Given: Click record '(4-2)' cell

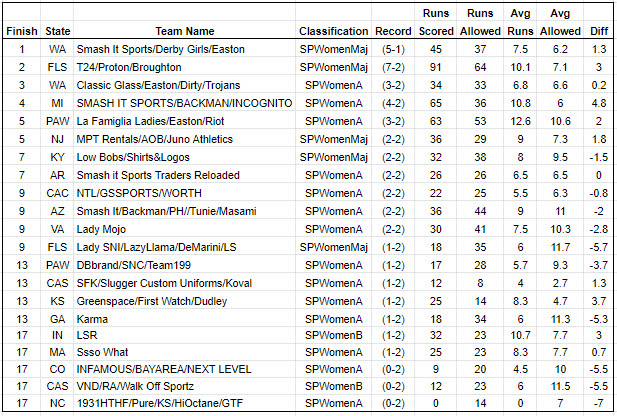Looking at the screenshot, I should point(393,103).
